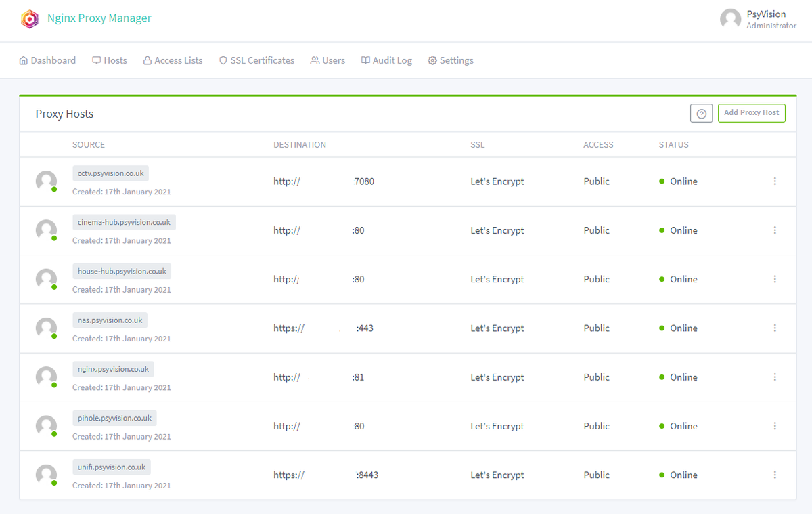The height and width of the screenshot is (514, 812).
Task: Click the Online status of cctv row
Action: [678, 181]
